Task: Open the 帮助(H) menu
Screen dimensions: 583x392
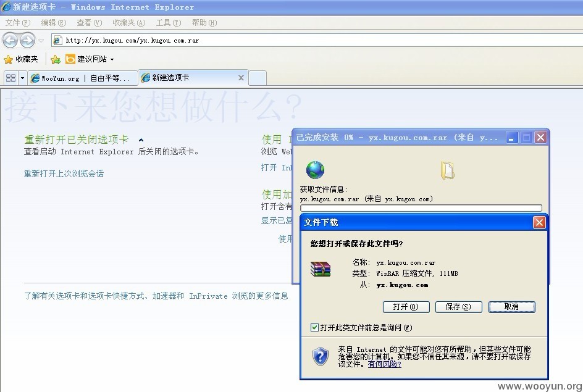Action: click(x=204, y=23)
